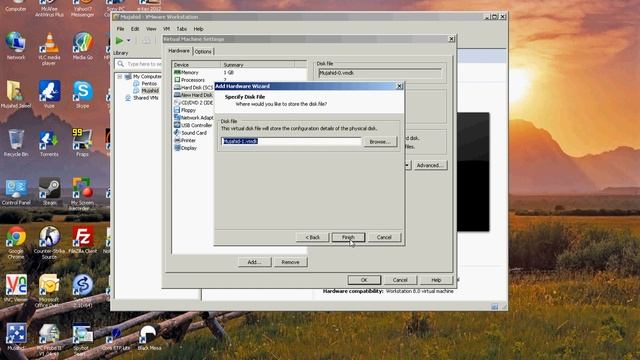The width and height of the screenshot is (640, 360).
Task: Open the Core FTP Lite desktop shortcut
Action: [116, 337]
